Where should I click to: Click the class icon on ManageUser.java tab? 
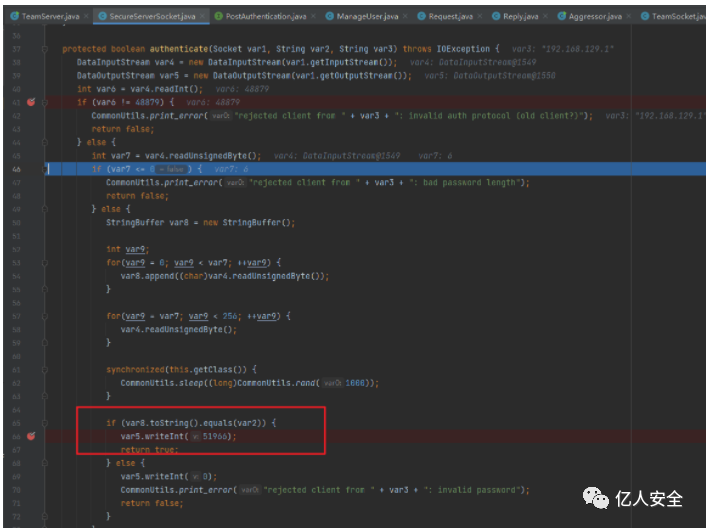330,16
